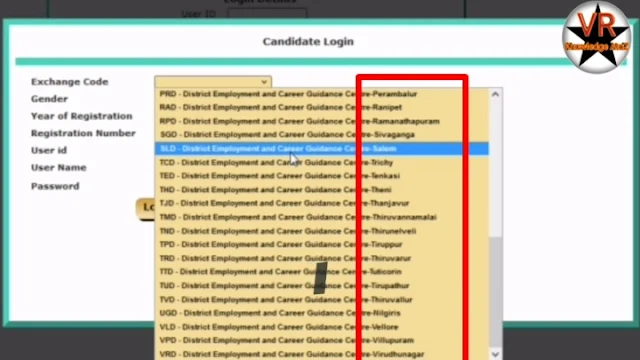This screenshot has height=360, width=640.
Task: Pick VPD Villupuram exchange option
Action: point(322,340)
